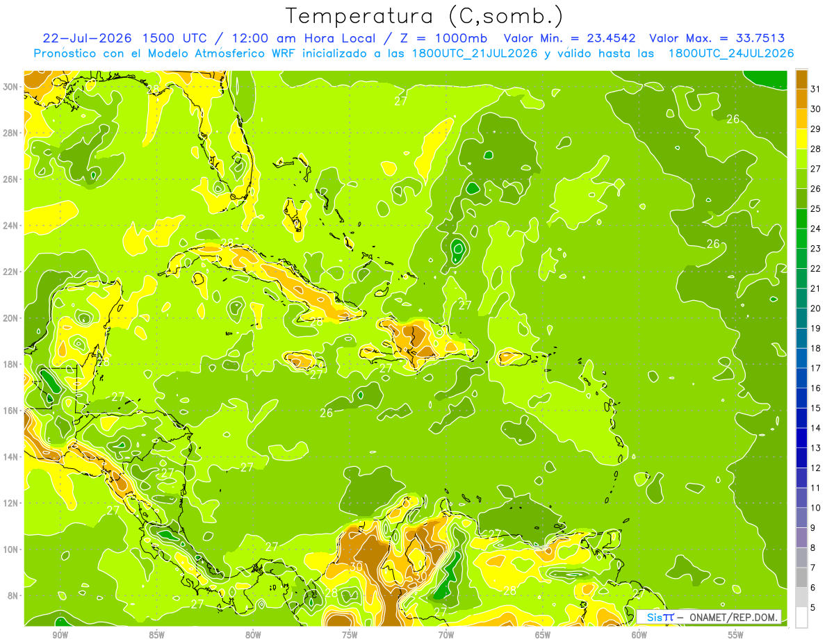
Task: Click the 70W longitude axis label
Action: pyautogui.click(x=446, y=635)
